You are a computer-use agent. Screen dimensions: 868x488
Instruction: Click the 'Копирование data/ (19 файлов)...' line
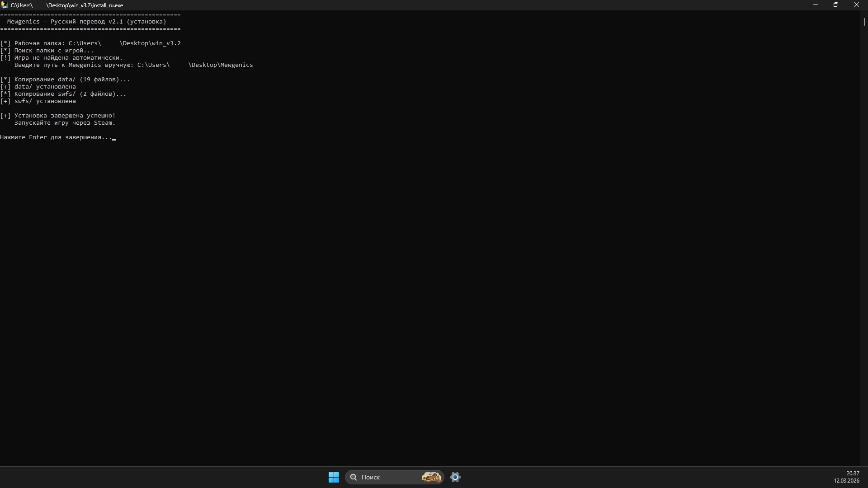point(72,80)
